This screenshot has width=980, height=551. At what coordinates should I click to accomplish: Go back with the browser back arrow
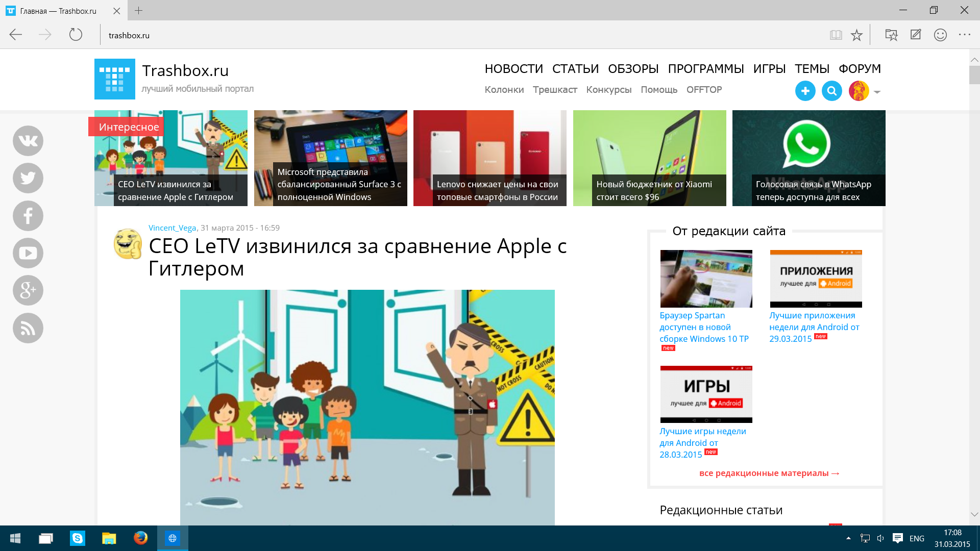click(16, 35)
